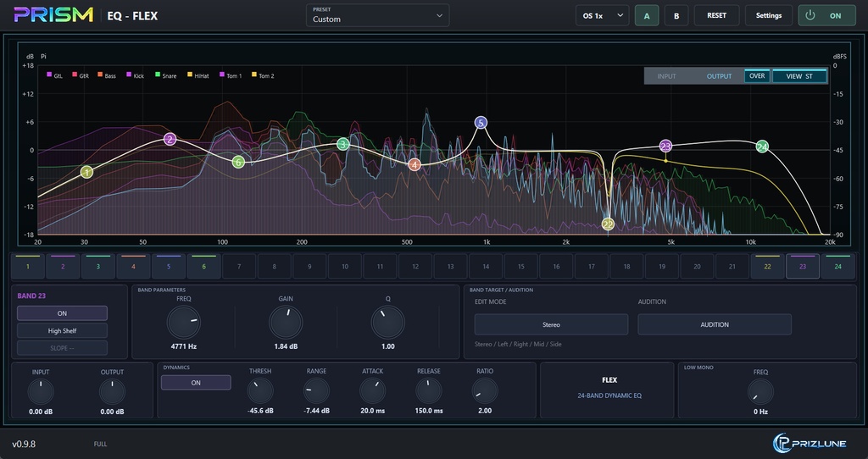Click the Bass legend color square

tap(100, 75)
